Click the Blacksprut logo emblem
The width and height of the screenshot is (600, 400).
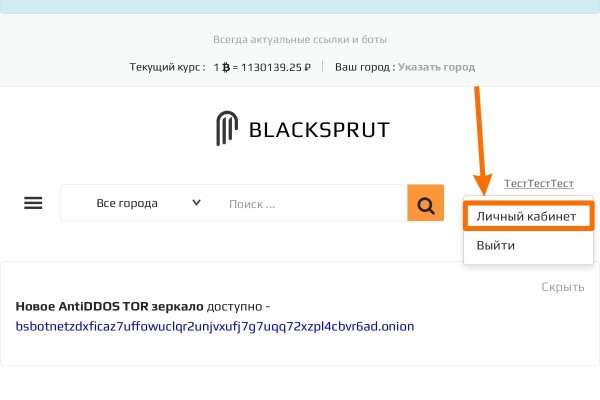click(226, 129)
